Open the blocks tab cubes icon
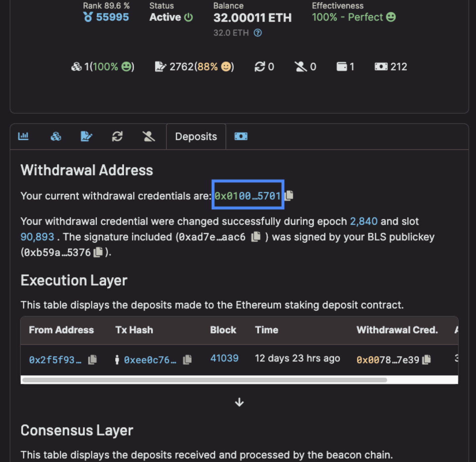 coord(56,136)
